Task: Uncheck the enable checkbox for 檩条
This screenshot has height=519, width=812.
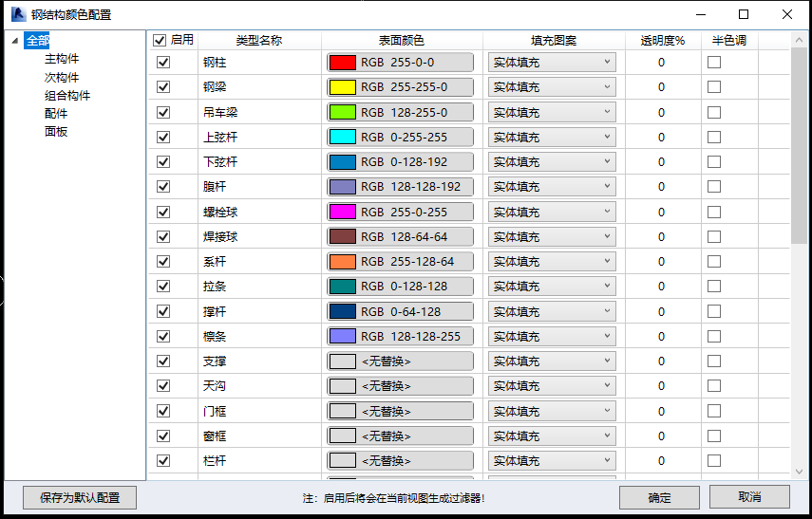Action: 163,336
